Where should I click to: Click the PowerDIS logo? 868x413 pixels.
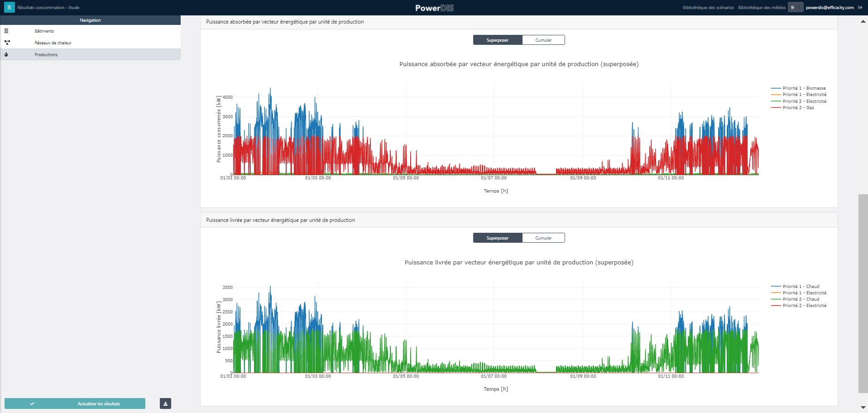coord(434,8)
